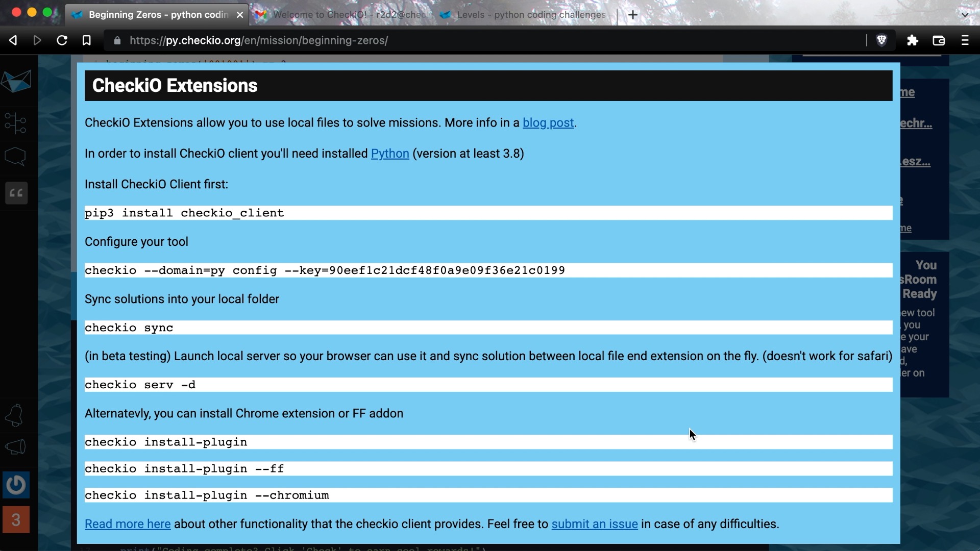This screenshot has height=551, width=980.
Task: Click the checkio install-plugin --chromium command
Action: click(x=488, y=495)
